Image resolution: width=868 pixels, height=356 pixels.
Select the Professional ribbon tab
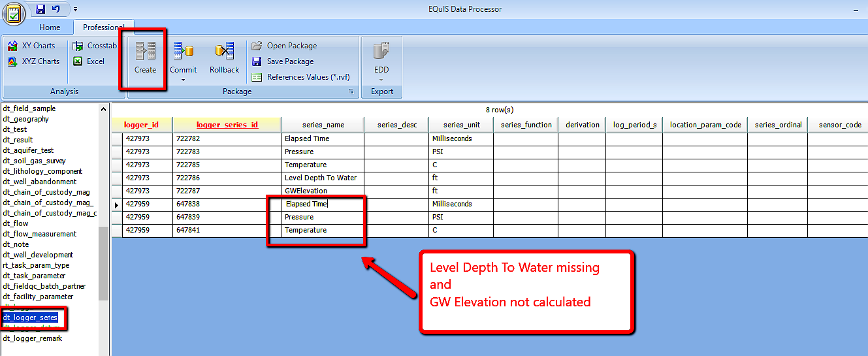[104, 27]
